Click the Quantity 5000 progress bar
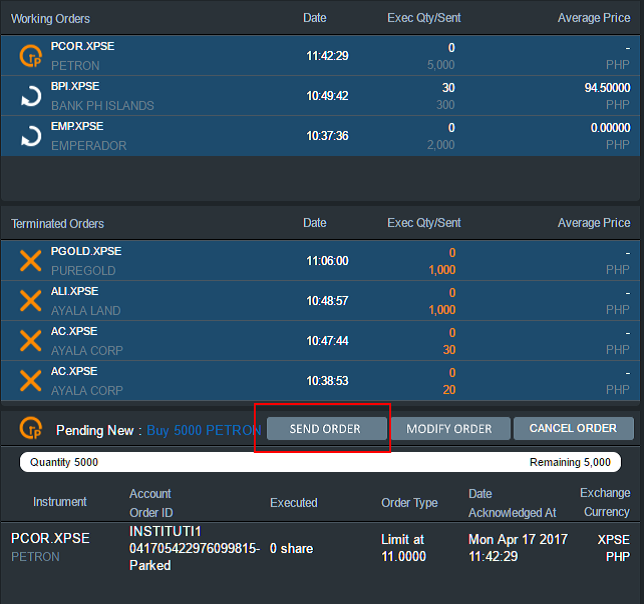 [320, 462]
